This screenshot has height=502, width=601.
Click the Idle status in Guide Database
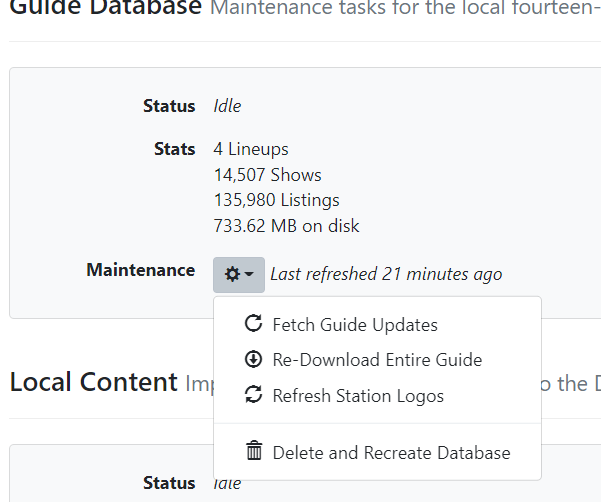(227, 106)
